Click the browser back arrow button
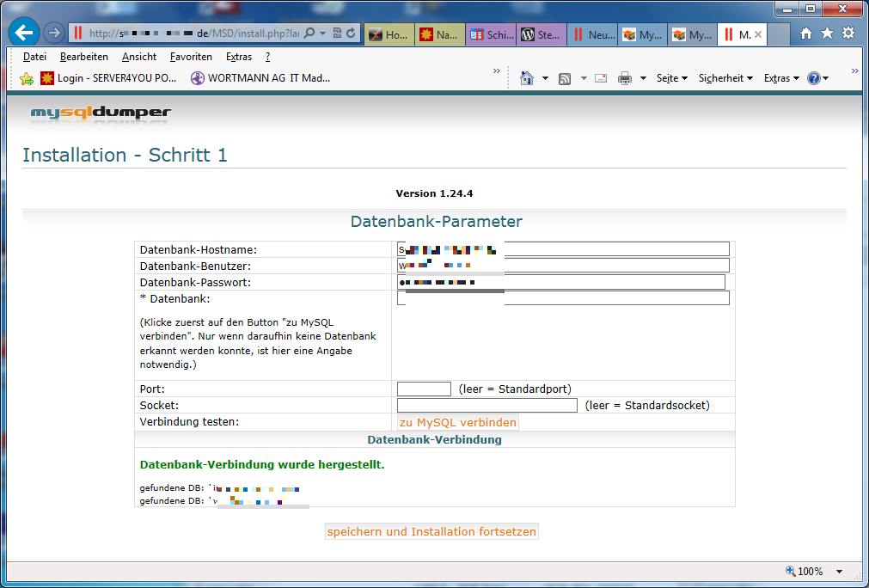 (x=23, y=34)
